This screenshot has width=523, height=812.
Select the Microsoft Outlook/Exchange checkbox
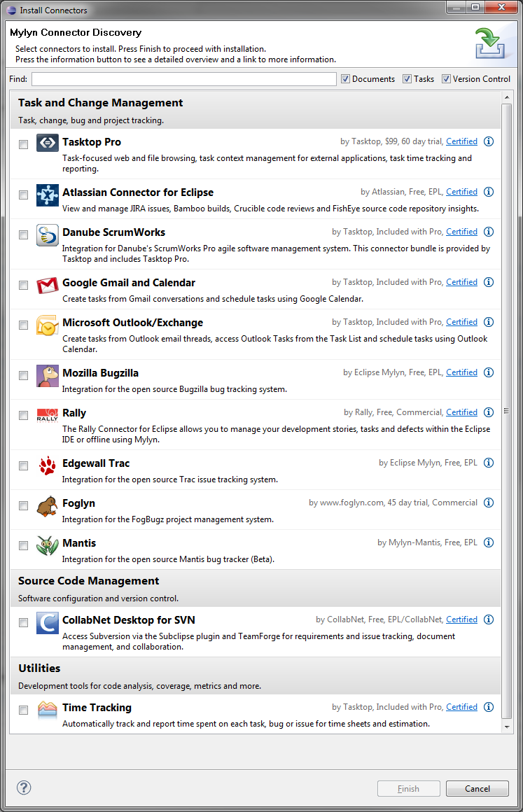pos(23,325)
